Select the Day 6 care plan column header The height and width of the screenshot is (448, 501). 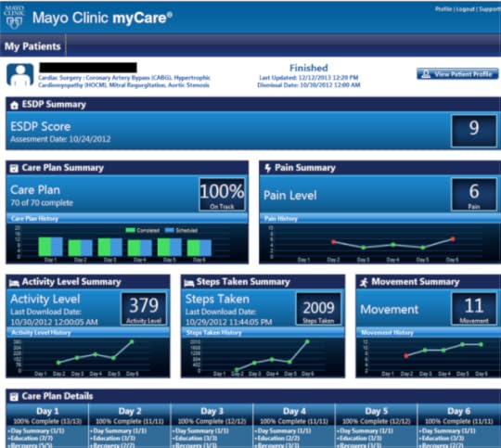pyautogui.click(x=459, y=416)
